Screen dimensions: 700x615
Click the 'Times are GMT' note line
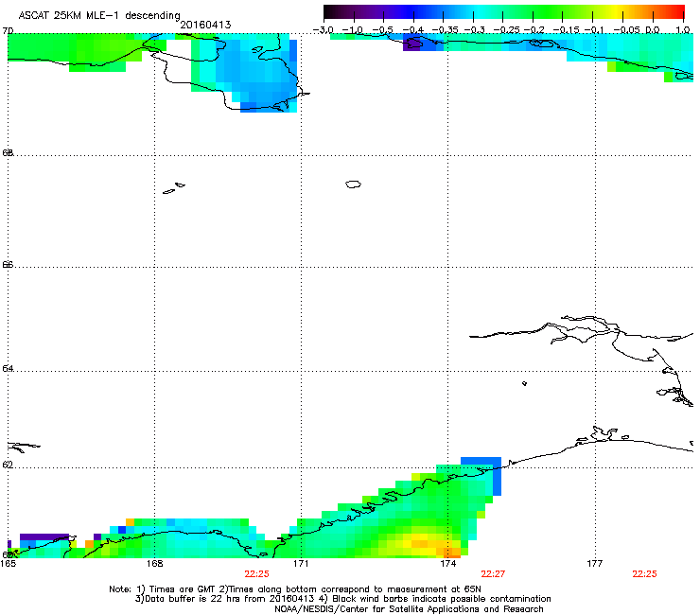pyautogui.click(x=294, y=589)
